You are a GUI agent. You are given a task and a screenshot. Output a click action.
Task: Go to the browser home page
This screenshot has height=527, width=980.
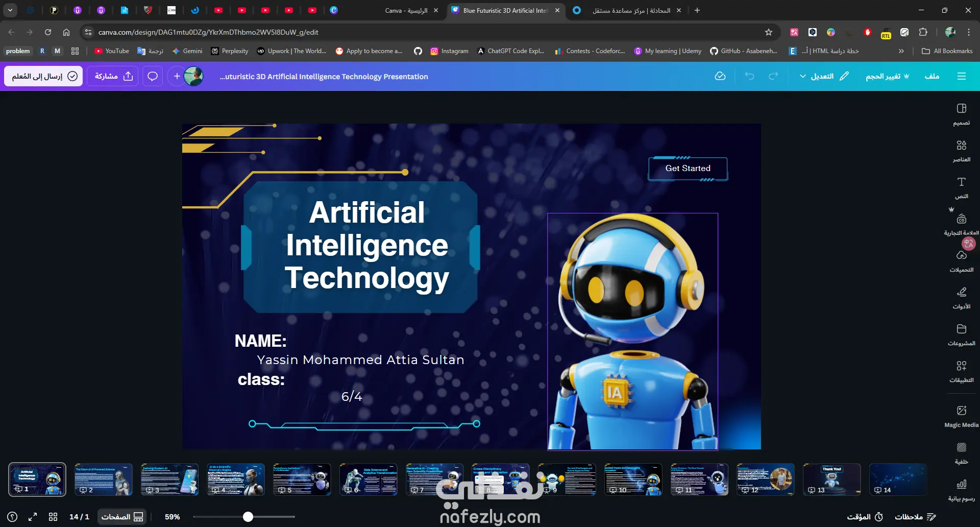point(66,32)
